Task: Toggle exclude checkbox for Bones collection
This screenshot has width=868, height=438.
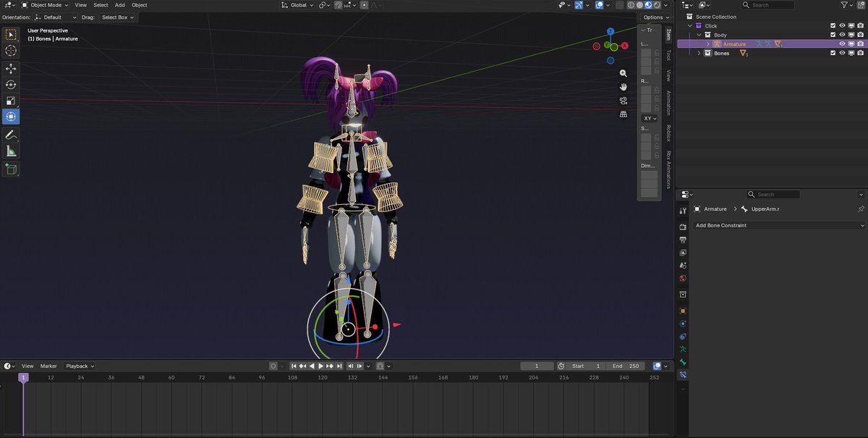Action: pos(833,53)
